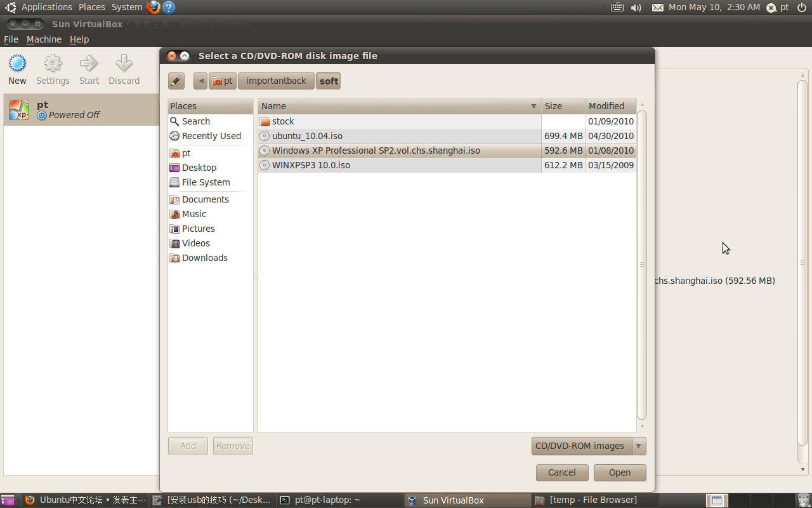
Task: Select Desktop in Places sidebar
Action: click(x=211, y=168)
